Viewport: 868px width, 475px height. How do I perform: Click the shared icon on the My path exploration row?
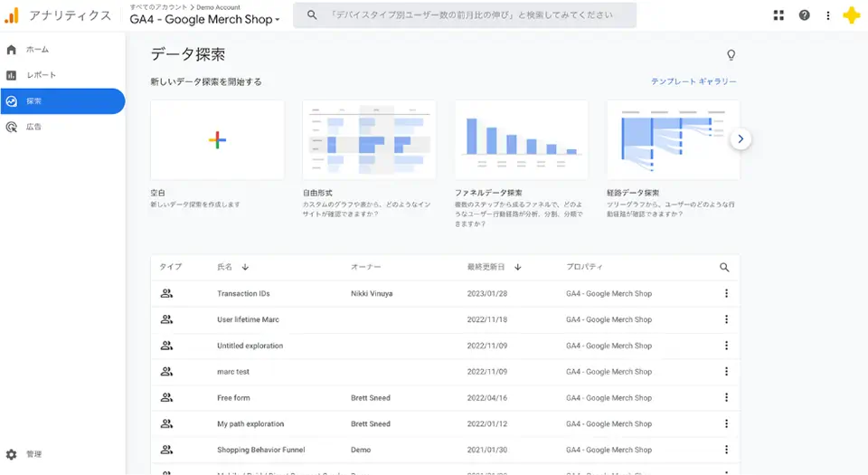pos(166,423)
